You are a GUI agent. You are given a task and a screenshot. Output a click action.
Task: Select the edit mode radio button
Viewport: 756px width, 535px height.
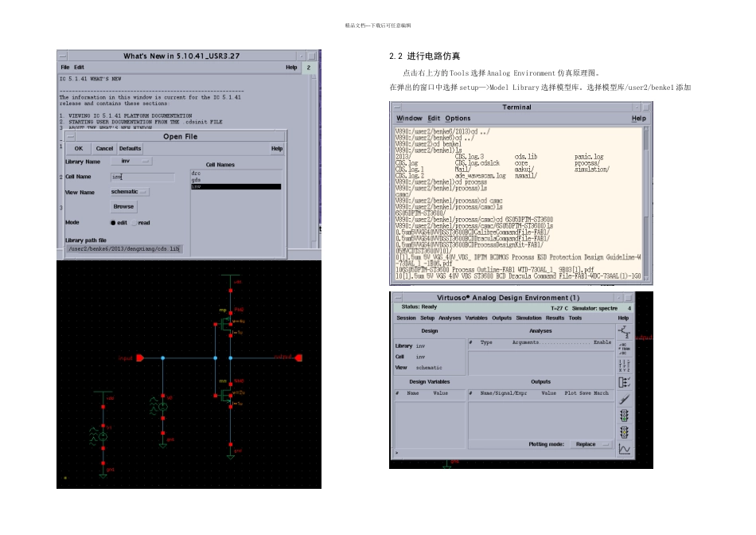pyautogui.click(x=113, y=223)
